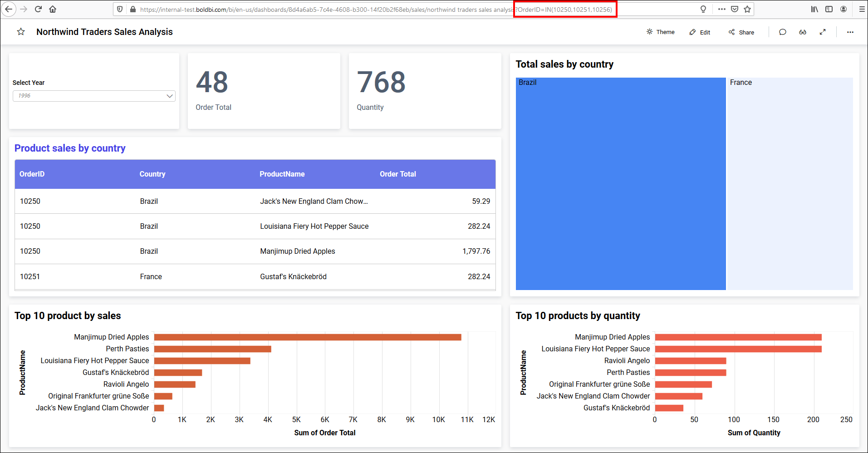Click the Edit dashboard button
The image size is (868, 453).
click(700, 32)
